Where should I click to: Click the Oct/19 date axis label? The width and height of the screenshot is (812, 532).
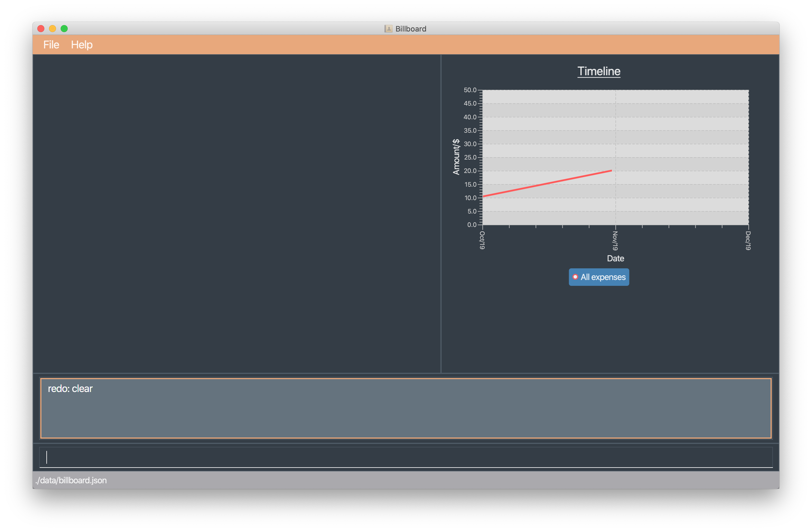click(x=482, y=240)
